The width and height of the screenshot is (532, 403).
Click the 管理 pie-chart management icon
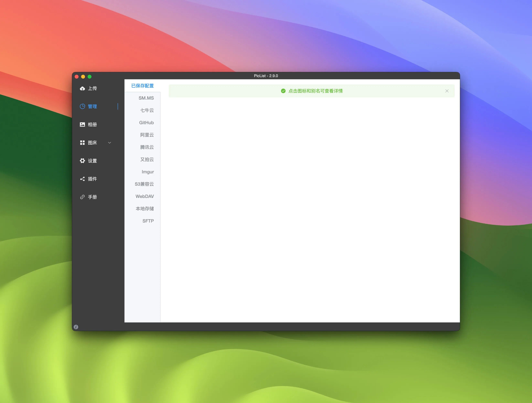coord(82,106)
